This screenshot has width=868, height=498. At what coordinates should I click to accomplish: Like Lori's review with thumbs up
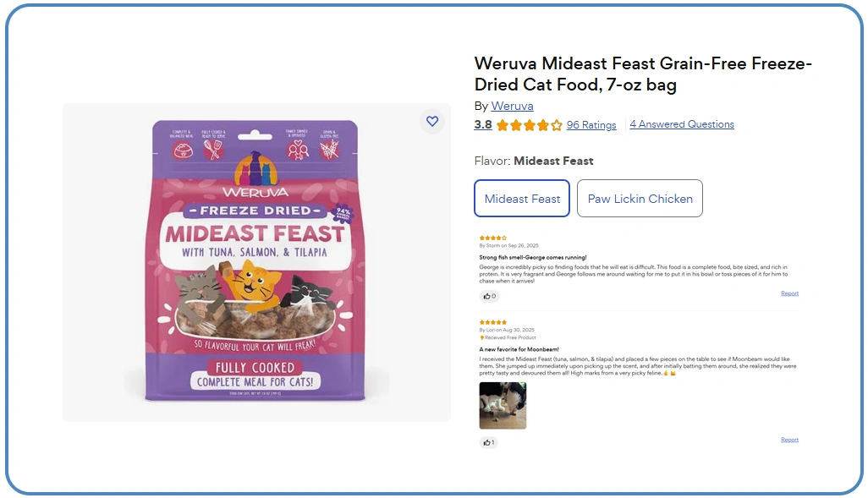click(489, 443)
